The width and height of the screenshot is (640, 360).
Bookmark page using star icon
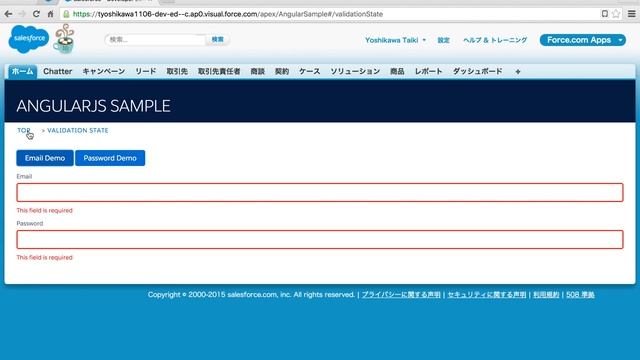tap(616, 14)
